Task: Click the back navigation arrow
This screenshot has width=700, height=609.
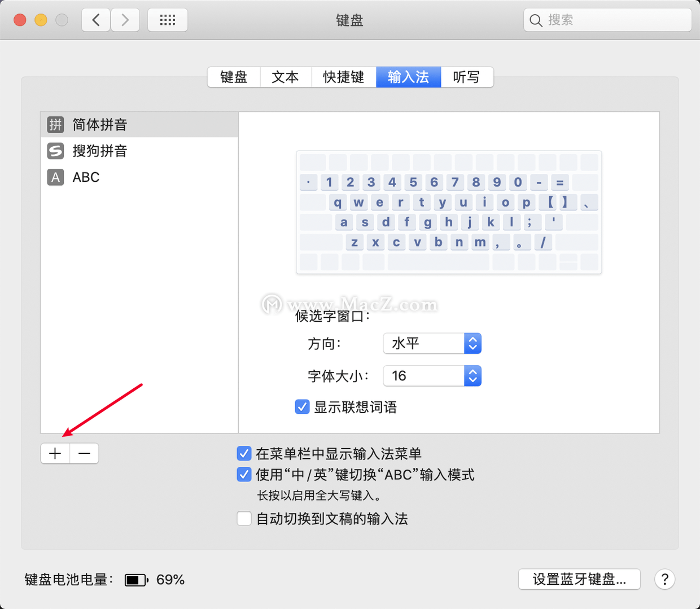Action: click(x=96, y=20)
